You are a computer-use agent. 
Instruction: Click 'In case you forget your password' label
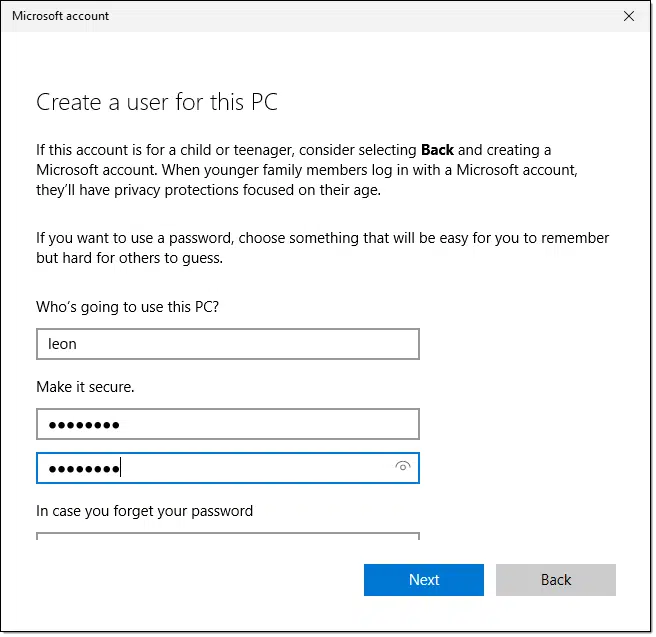(x=145, y=511)
